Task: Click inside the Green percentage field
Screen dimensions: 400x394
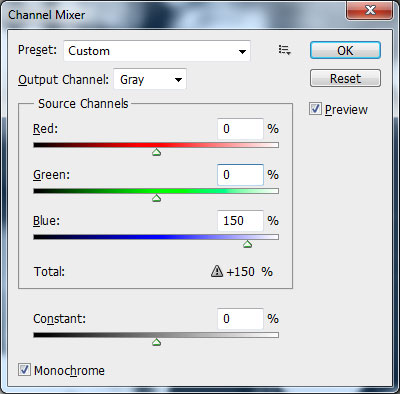Action: pyautogui.click(x=240, y=175)
